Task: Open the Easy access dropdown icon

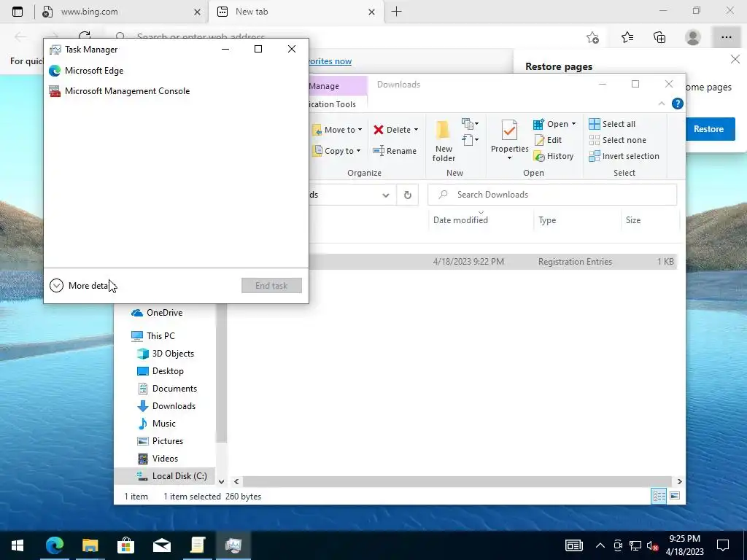Action: [471, 140]
